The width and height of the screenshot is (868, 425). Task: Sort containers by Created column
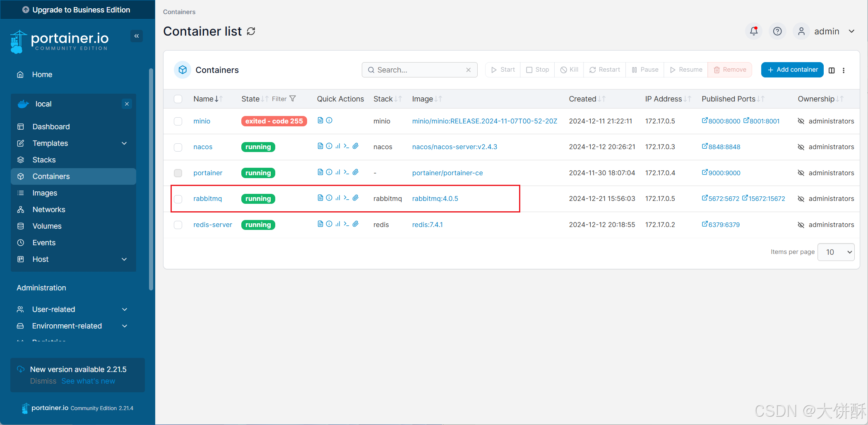click(587, 99)
